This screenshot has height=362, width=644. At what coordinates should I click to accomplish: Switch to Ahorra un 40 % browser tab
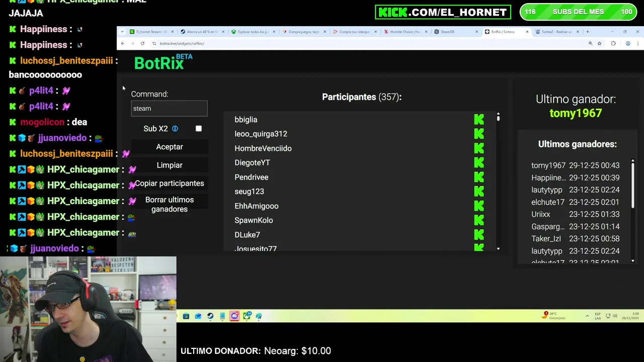tap(202, 32)
